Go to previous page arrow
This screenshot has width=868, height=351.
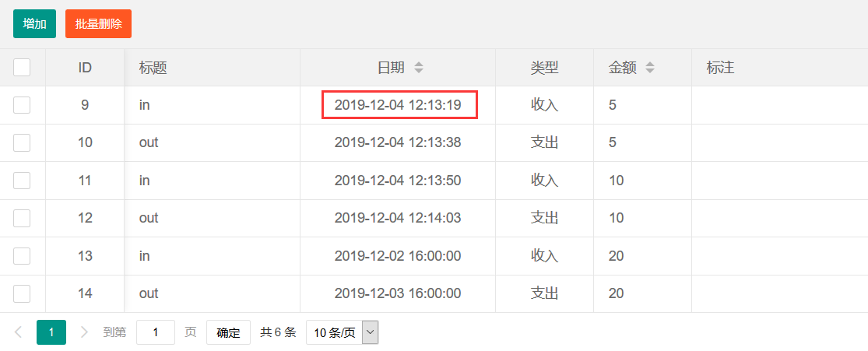click(x=19, y=332)
